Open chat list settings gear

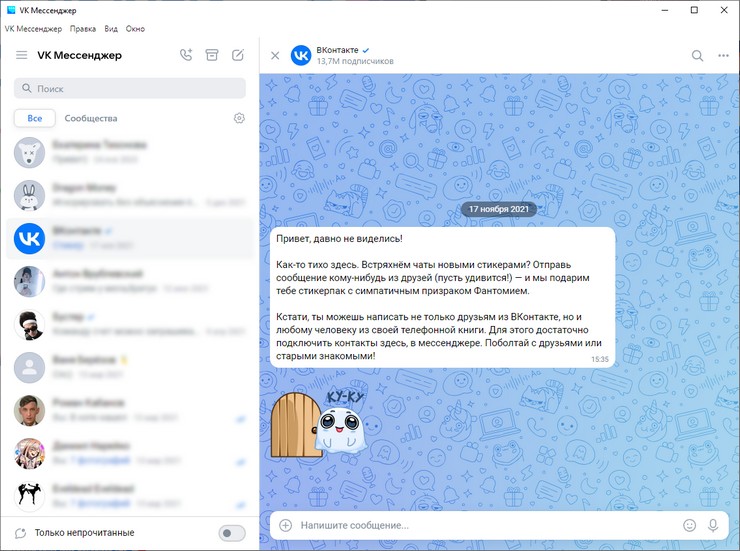point(239,118)
